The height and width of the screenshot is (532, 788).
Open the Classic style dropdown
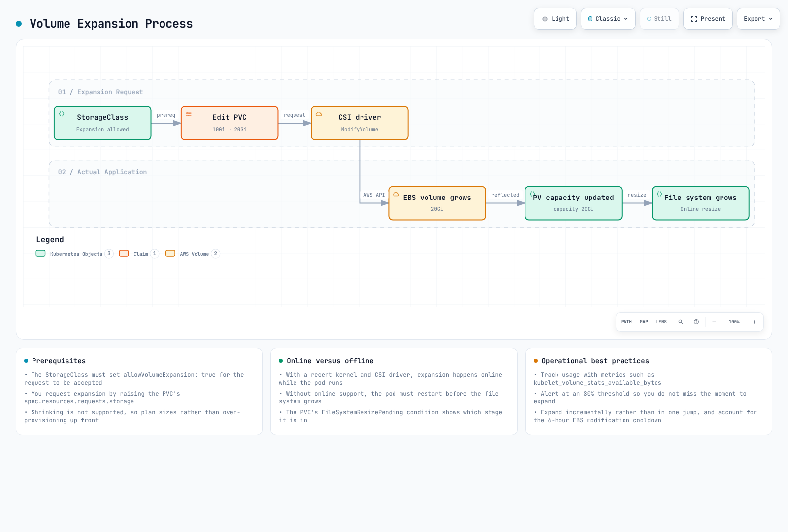tap(608, 19)
